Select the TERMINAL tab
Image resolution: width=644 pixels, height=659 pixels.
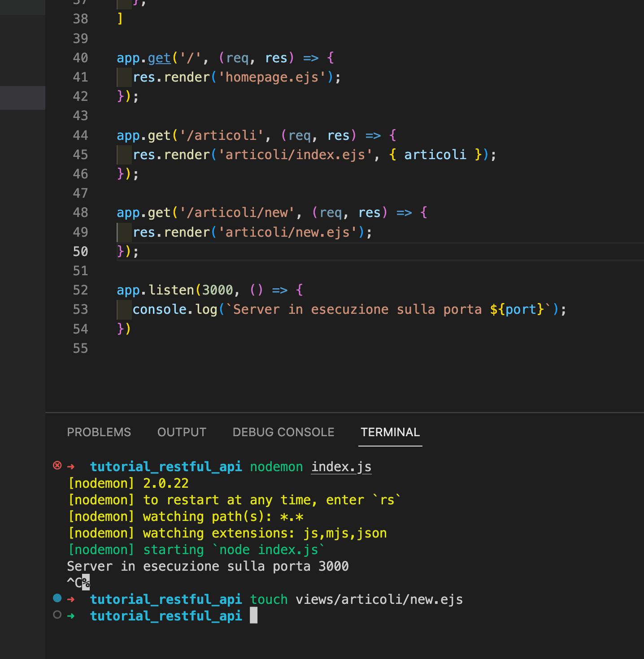(x=390, y=432)
